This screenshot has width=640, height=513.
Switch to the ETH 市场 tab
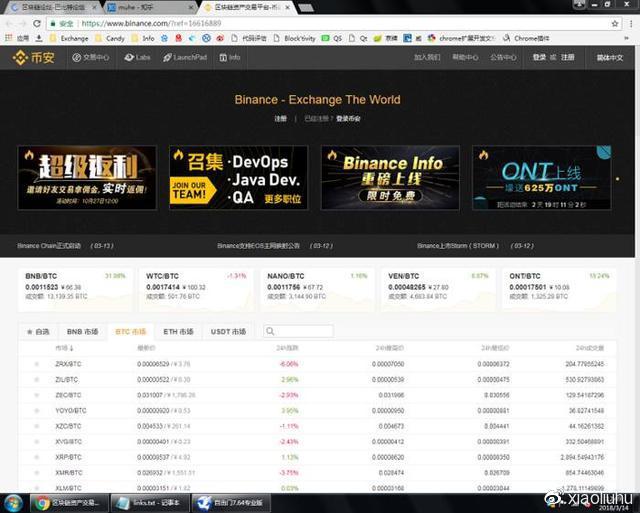(177, 331)
